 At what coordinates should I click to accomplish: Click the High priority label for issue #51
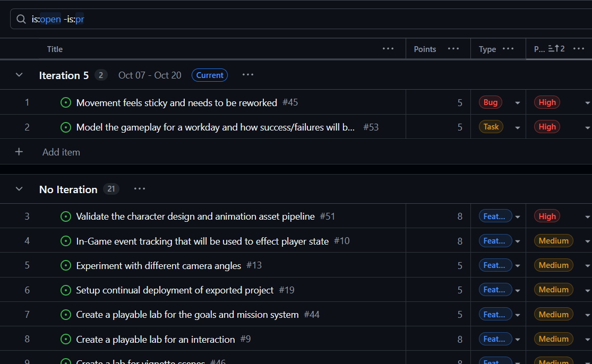[547, 216]
